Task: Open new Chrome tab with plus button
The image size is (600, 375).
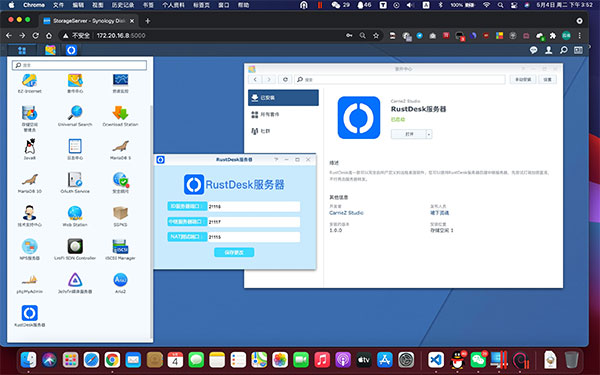Action: (148, 21)
